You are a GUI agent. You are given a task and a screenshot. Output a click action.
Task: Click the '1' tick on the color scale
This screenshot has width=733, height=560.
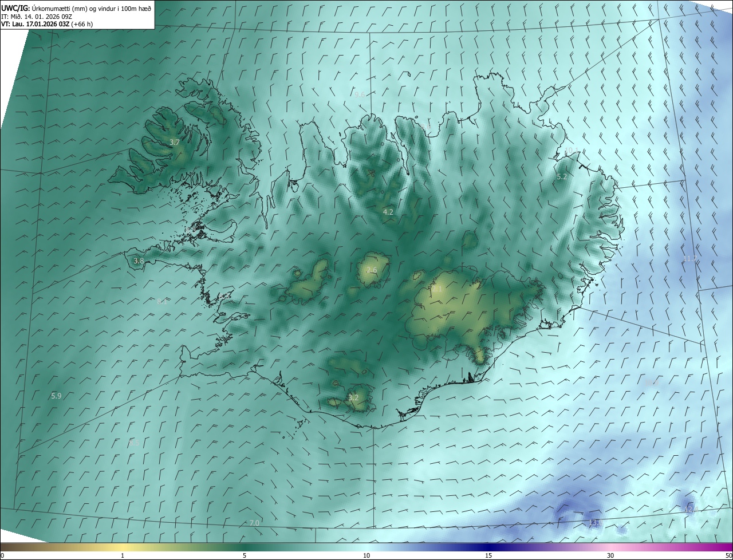[123, 555]
